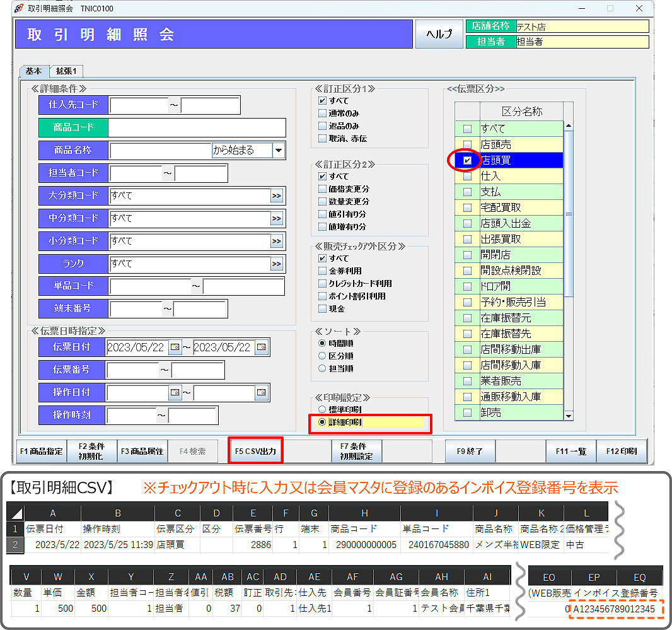Open calendar picker for 操作日付 end date
Image resolution: width=672 pixels, height=630 pixels.
(x=261, y=393)
